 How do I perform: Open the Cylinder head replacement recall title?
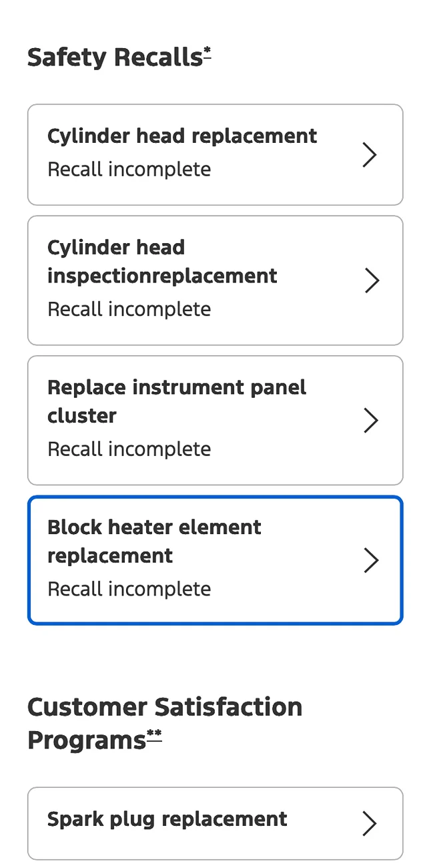(182, 136)
